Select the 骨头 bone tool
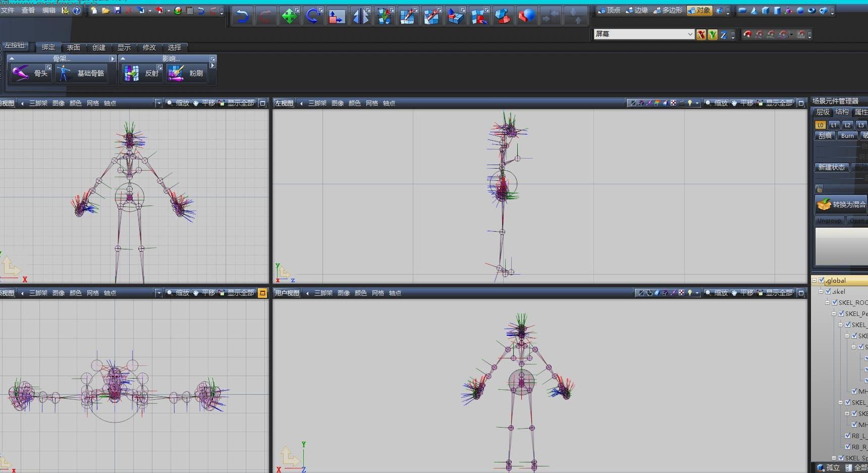 click(x=30, y=73)
